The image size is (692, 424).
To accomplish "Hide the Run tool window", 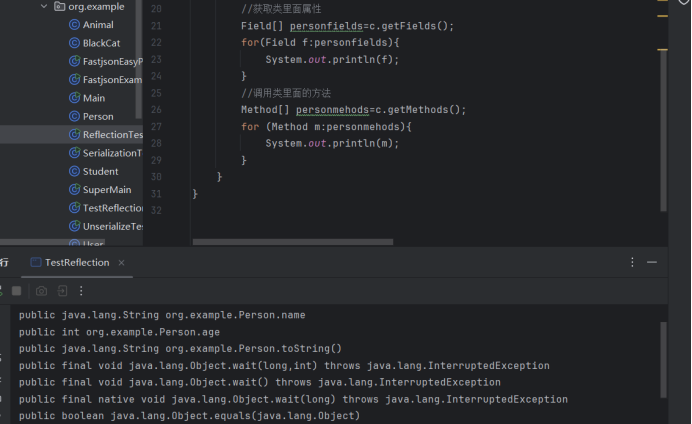I will [x=652, y=262].
